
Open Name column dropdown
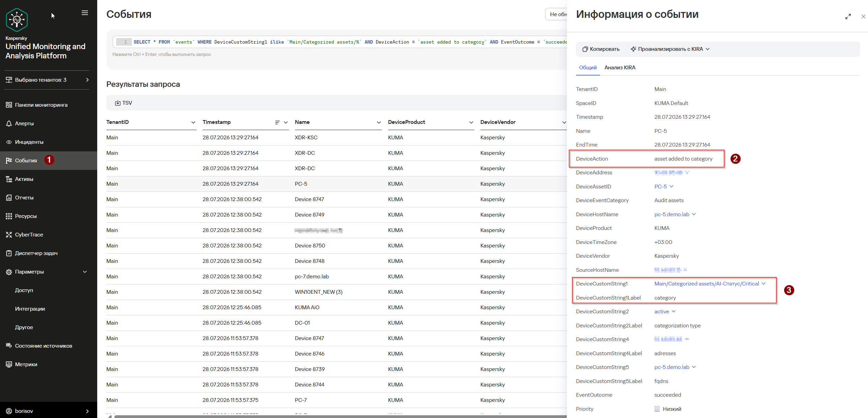[379, 123]
